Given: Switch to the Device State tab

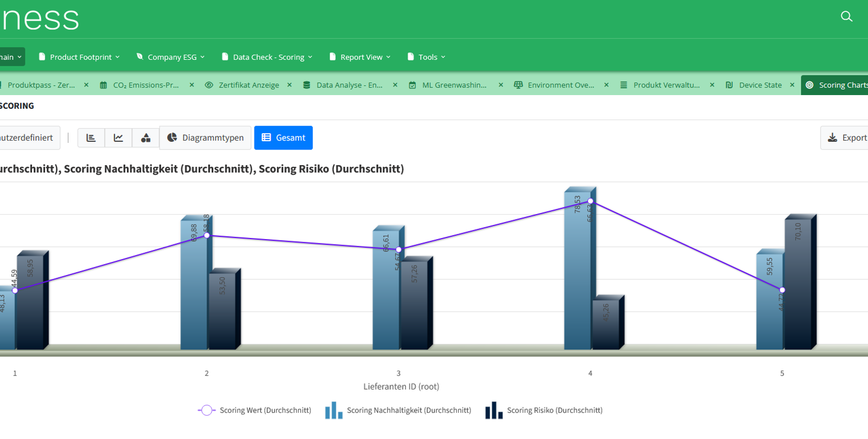Looking at the screenshot, I should [x=760, y=85].
